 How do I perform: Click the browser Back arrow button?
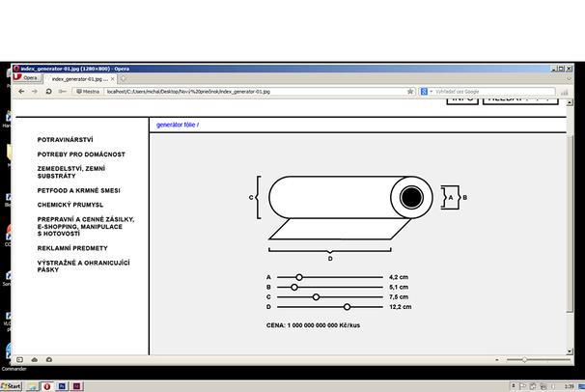[x=20, y=91]
